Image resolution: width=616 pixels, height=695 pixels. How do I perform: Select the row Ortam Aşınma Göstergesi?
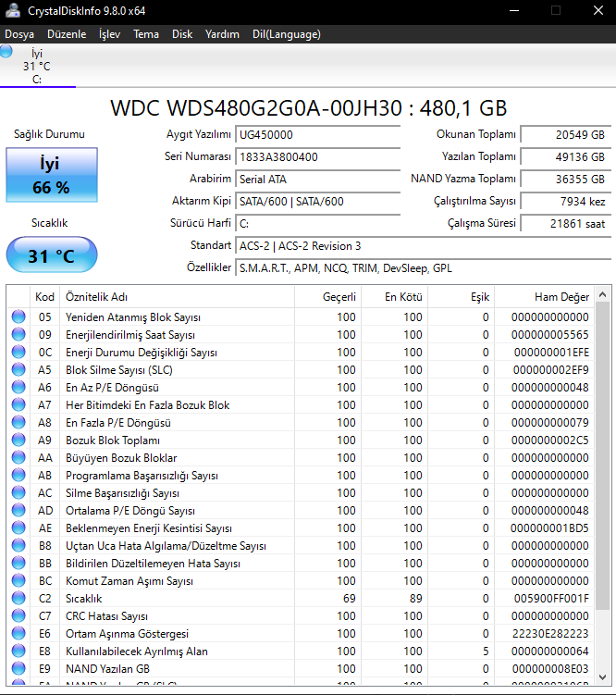[301, 633]
